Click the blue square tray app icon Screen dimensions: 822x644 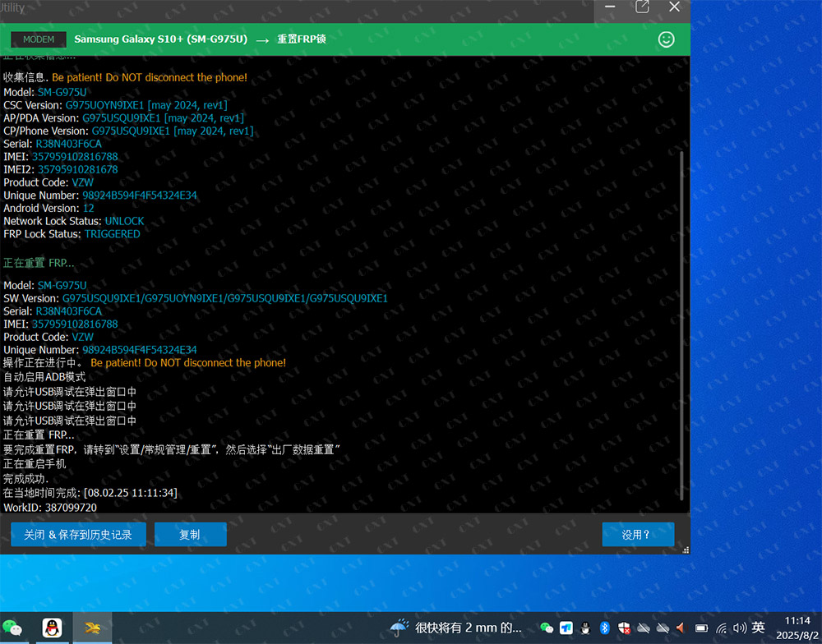click(566, 628)
